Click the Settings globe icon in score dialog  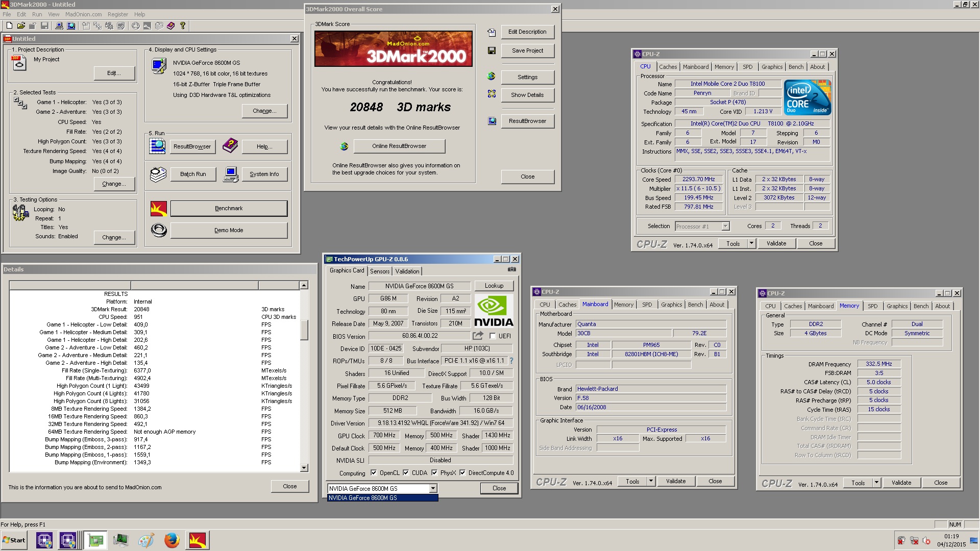pos(492,76)
